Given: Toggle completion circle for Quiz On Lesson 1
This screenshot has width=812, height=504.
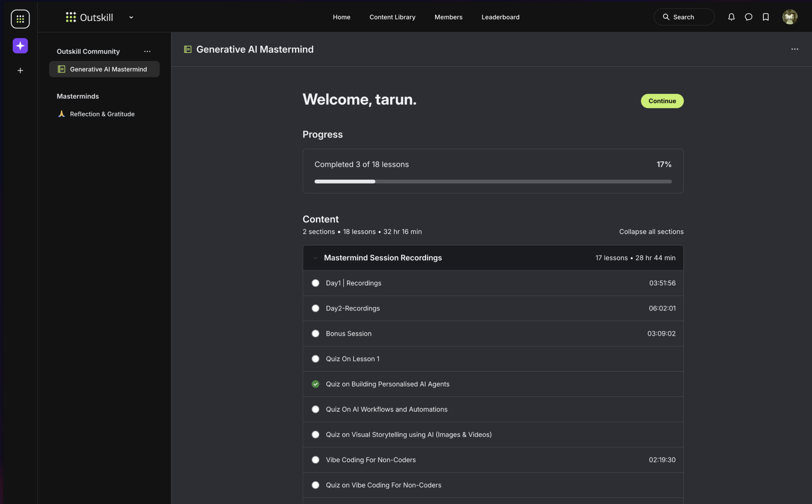Looking at the screenshot, I should tap(316, 359).
